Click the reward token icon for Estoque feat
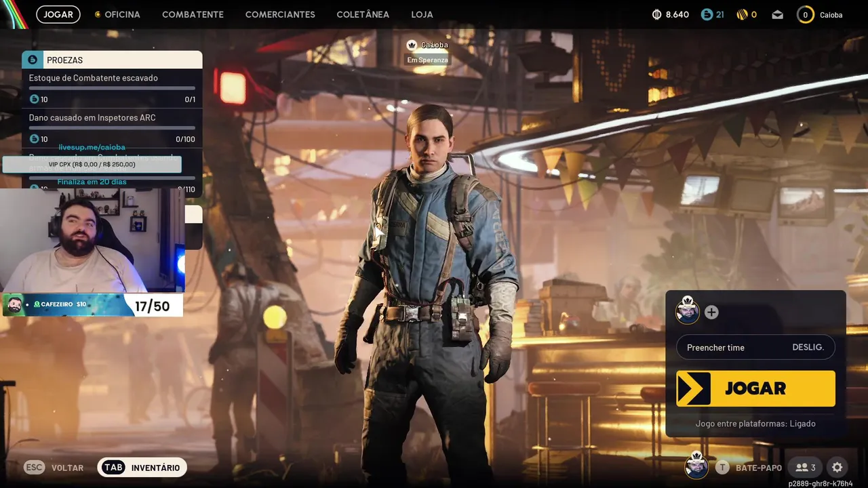The image size is (868, 488). 34,100
